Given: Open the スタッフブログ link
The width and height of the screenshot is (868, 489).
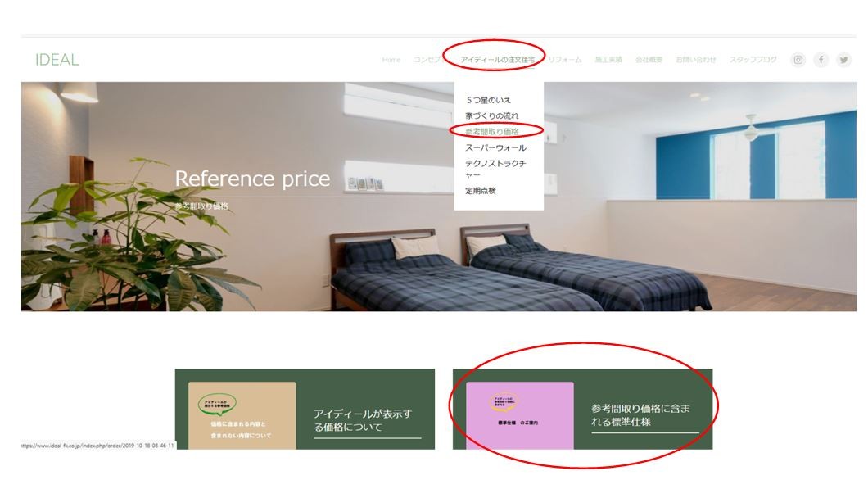Looking at the screenshot, I should pyautogui.click(x=753, y=60).
